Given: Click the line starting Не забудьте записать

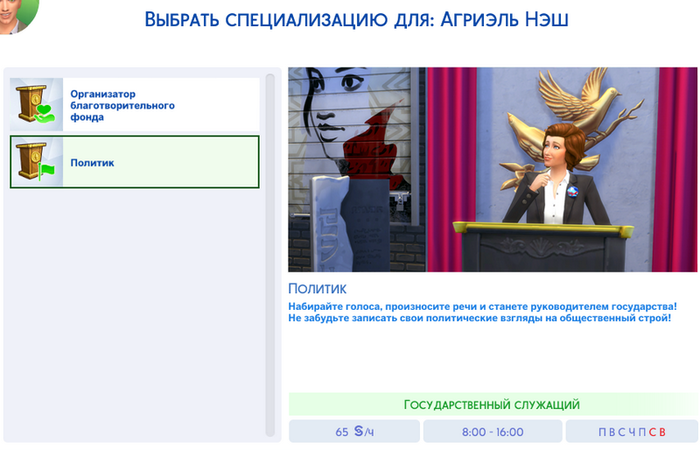Looking at the screenshot, I should [479, 318].
